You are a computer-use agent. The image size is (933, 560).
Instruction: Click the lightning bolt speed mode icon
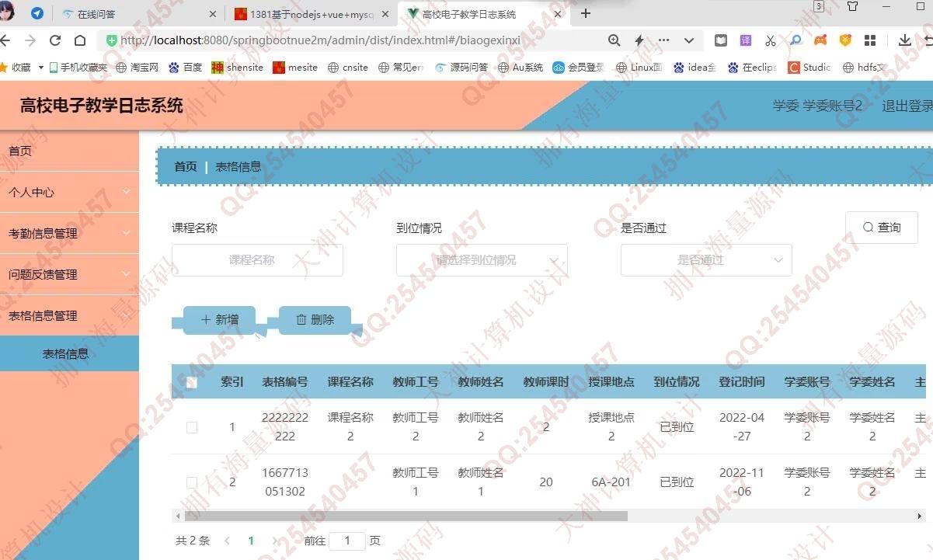(x=639, y=40)
